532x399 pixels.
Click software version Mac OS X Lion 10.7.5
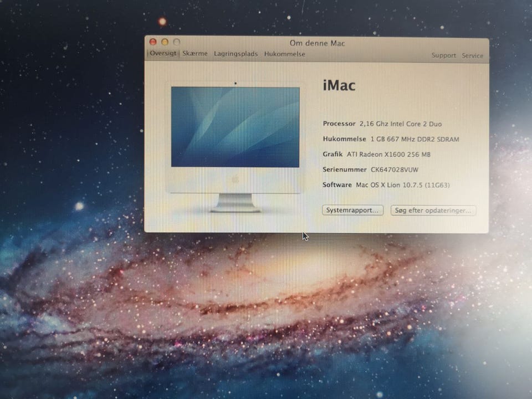click(403, 185)
